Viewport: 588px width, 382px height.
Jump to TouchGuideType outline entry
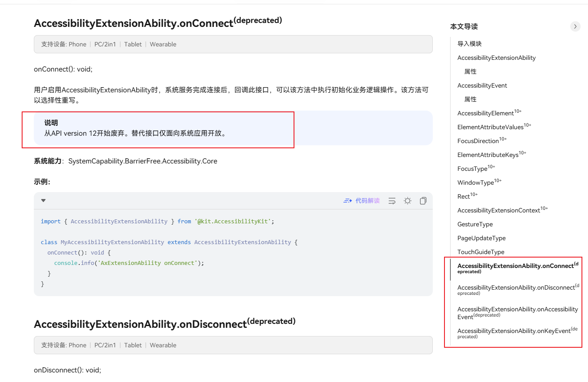click(481, 252)
